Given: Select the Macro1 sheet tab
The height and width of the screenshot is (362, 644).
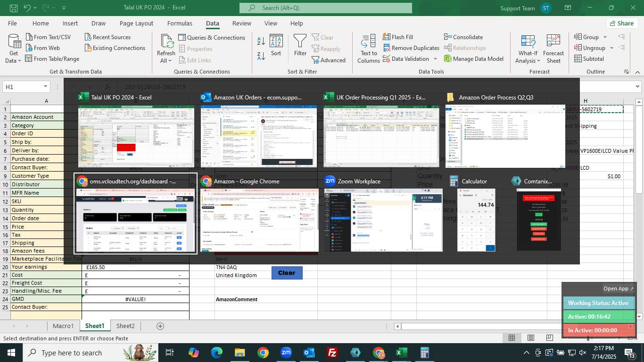Looking at the screenshot, I should pos(63,326).
